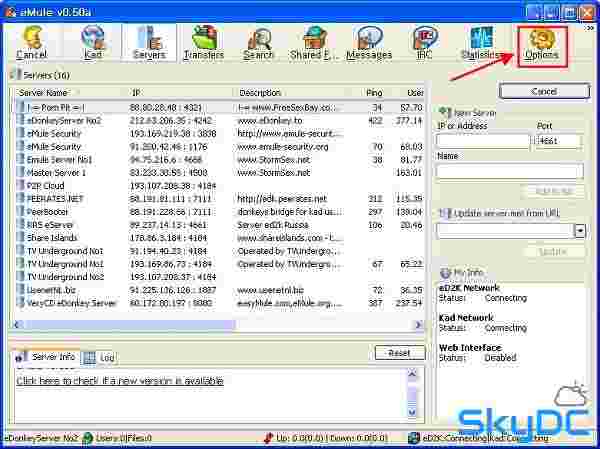
Task: Click the toolbar overflow chevron
Action: (591, 28)
